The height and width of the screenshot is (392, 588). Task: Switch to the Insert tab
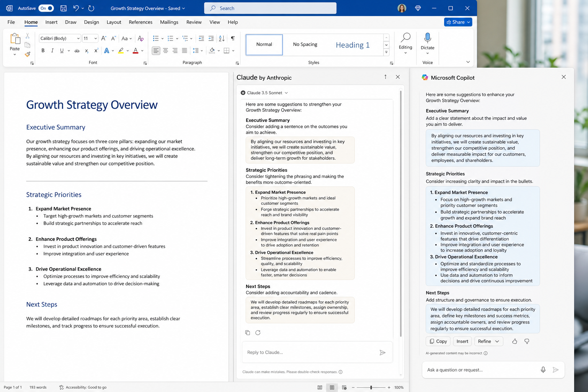pos(51,22)
